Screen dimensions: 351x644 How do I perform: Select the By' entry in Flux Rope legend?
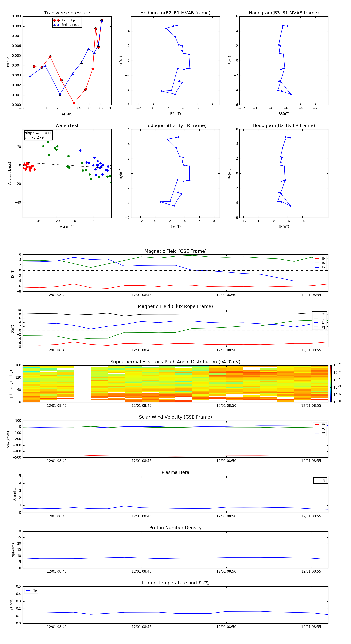click(320, 318)
